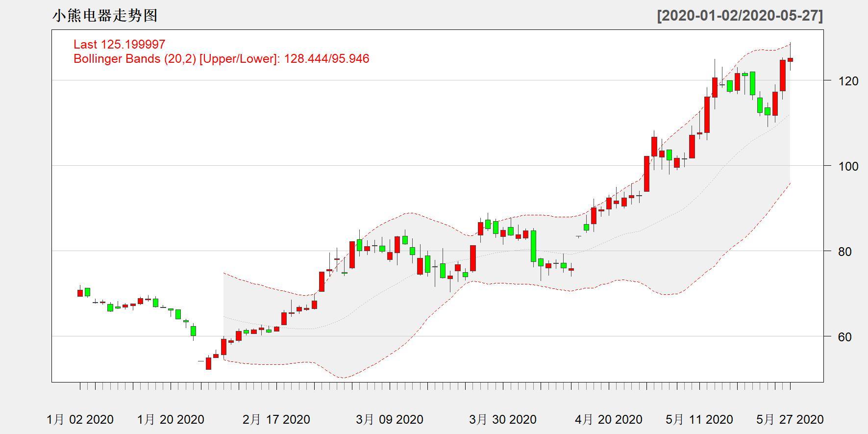Click the 1月 02 2020 date label
This screenshot has width=868, height=434.
(80, 420)
